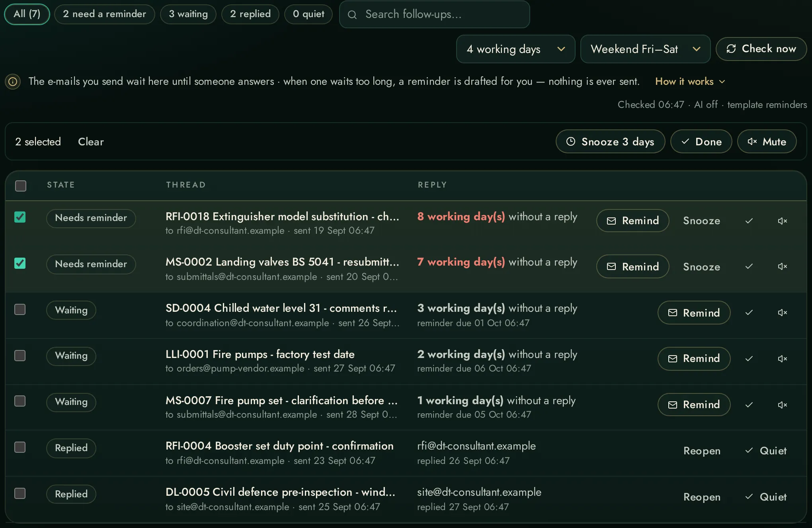Check the MS-0007 Fire pump set checkbox
This screenshot has width=812, height=528.
[20, 401]
